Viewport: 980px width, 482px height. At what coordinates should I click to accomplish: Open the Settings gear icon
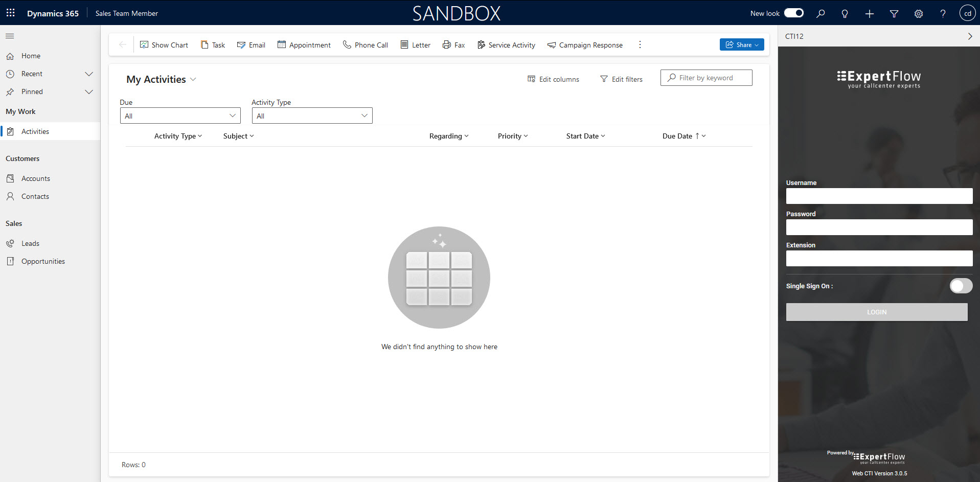[x=918, y=14]
